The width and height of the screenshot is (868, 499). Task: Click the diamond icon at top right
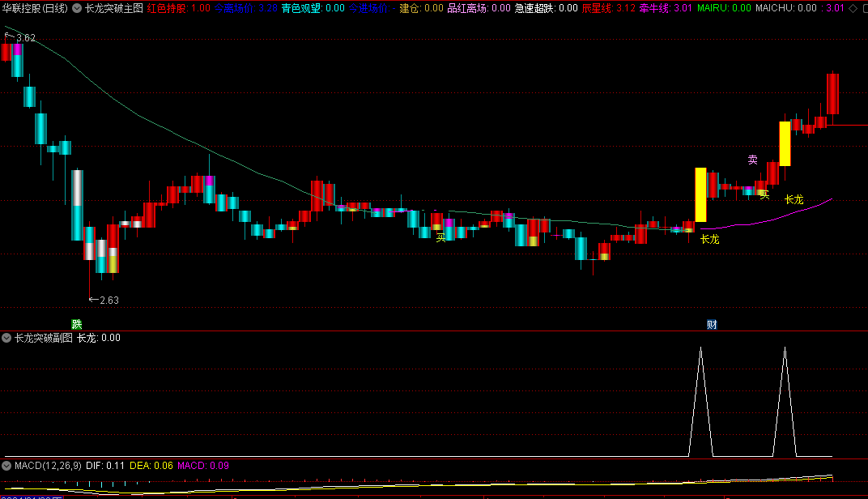tap(853, 8)
